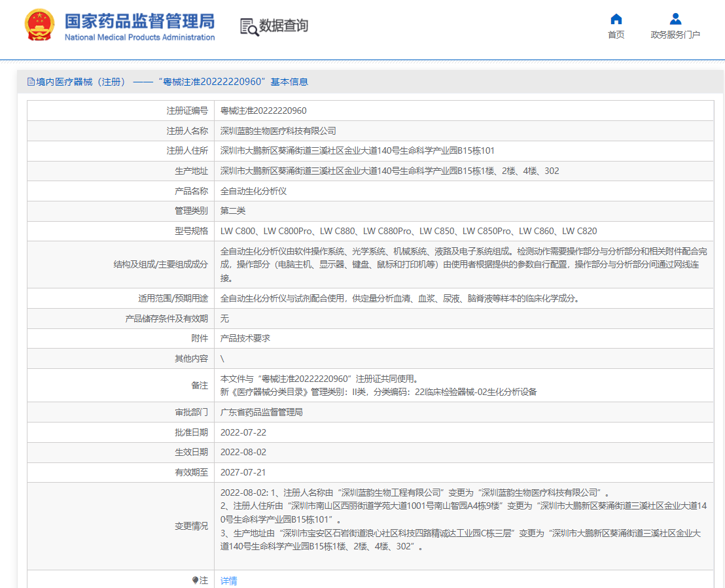Select the 注册证编号 value 粤械注准20222220960
The height and width of the screenshot is (588, 725).
pos(263,111)
